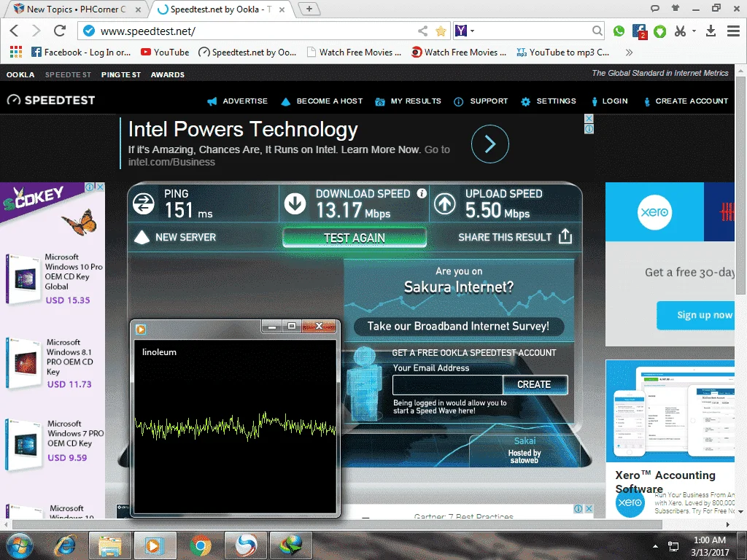Click the Intel ad arrow circle button
Image resolution: width=747 pixels, height=560 pixels.
[489, 144]
